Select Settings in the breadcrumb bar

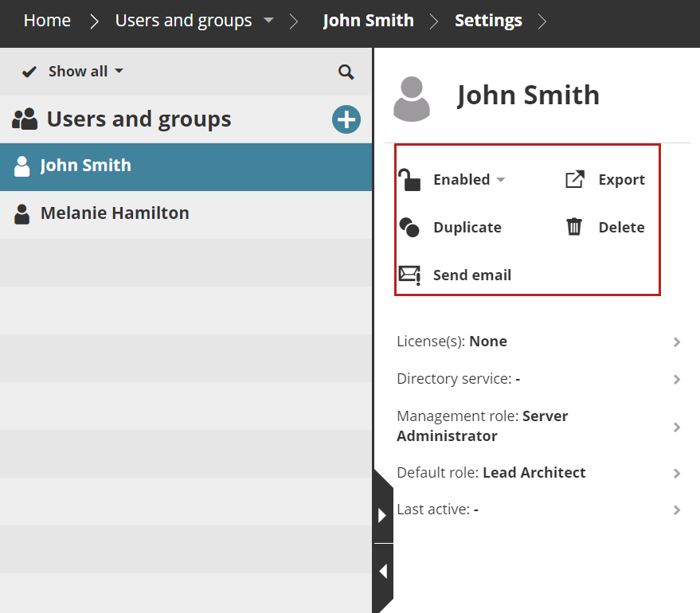488,21
